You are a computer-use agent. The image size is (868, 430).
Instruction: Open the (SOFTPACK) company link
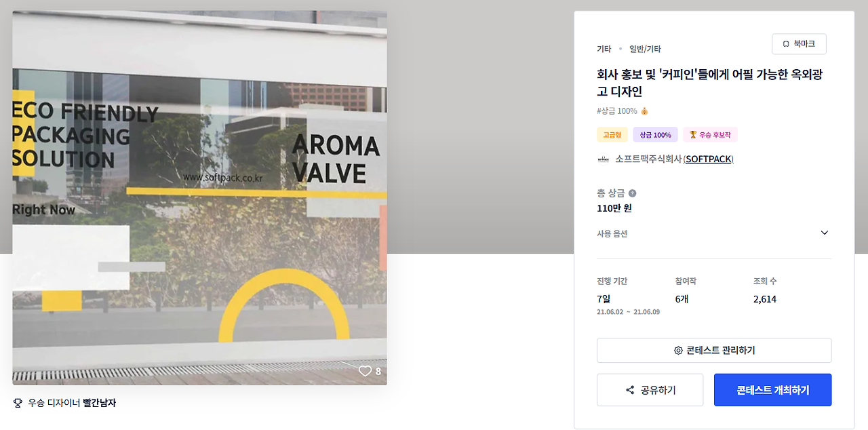tap(708, 159)
